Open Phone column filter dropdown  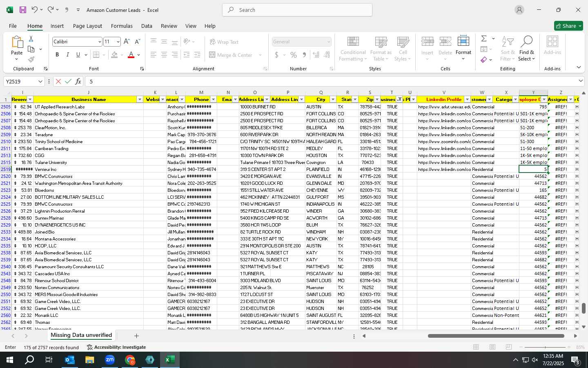point(213,99)
